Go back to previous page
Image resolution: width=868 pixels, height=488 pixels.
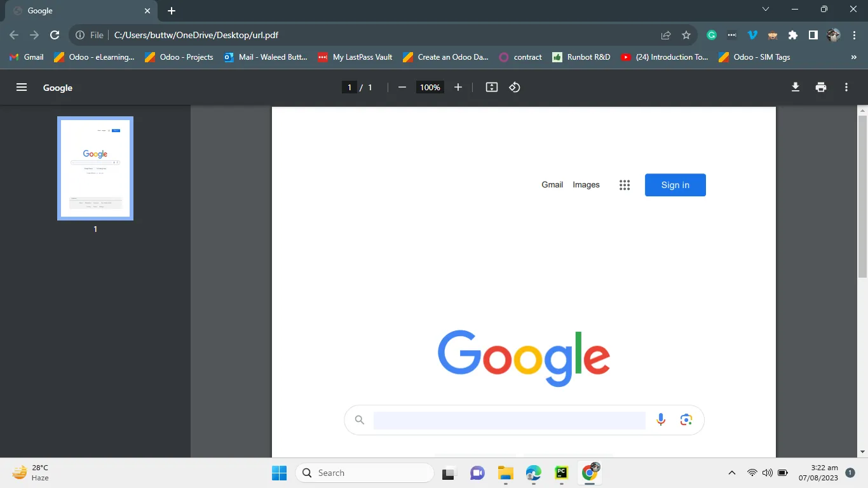pyautogui.click(x=14, y=36)
